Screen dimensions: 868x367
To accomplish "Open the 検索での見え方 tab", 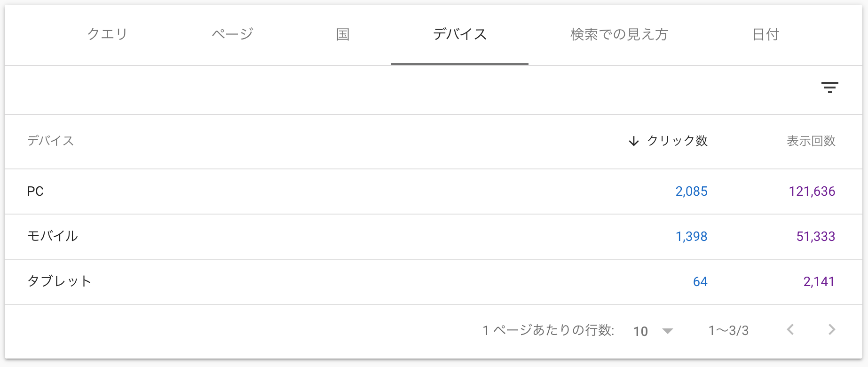I will (x=619, y=34).
